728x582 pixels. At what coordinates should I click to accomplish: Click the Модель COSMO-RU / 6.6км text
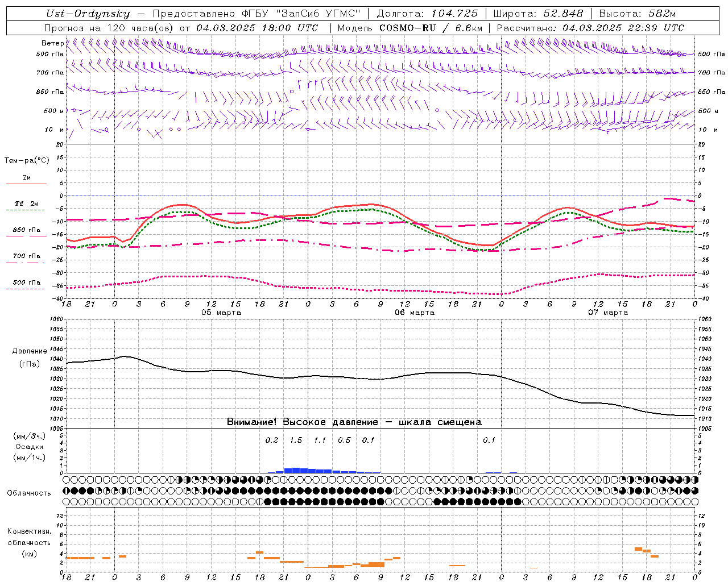tap(410, 28)
